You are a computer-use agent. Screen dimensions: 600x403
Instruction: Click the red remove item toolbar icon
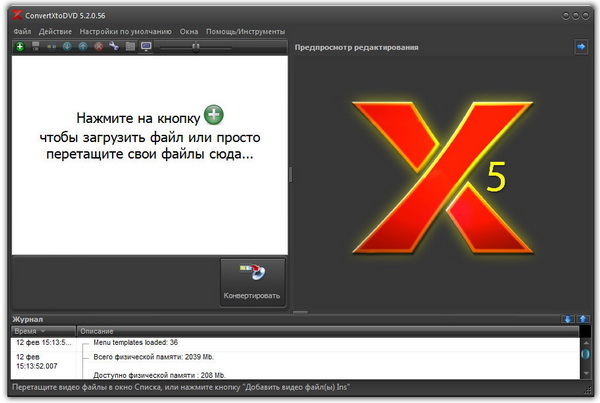coord(99,46)
